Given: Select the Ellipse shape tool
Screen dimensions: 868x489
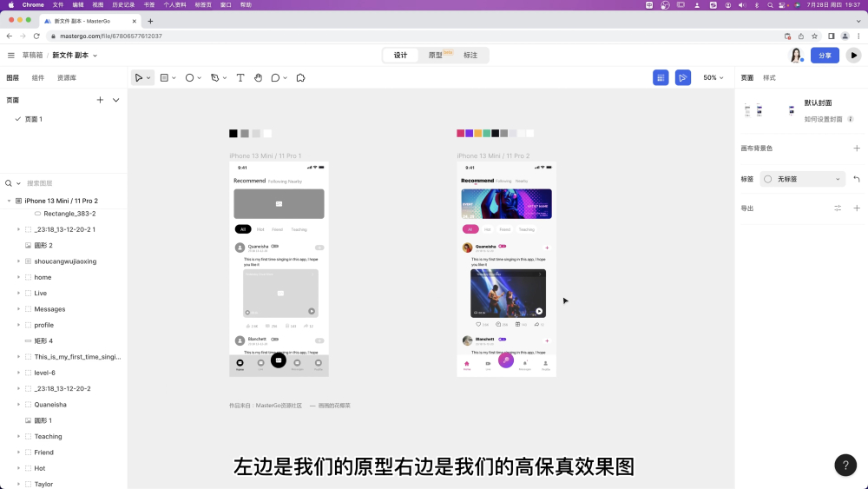Looking at the screenshot, I should click(189, 78).
